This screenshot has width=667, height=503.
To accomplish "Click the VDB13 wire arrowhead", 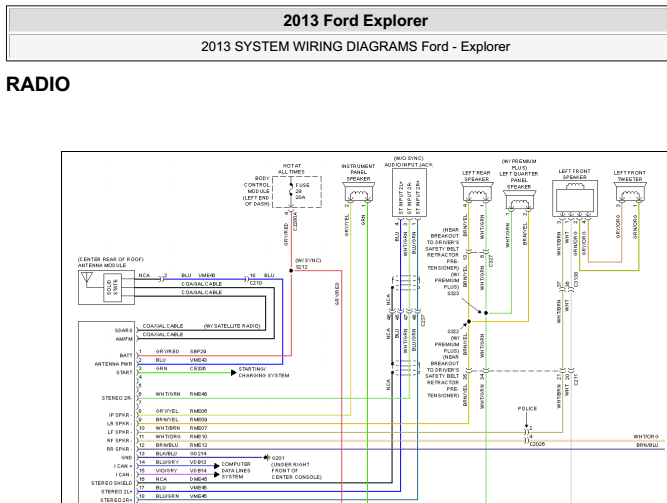I will point(216,466).
